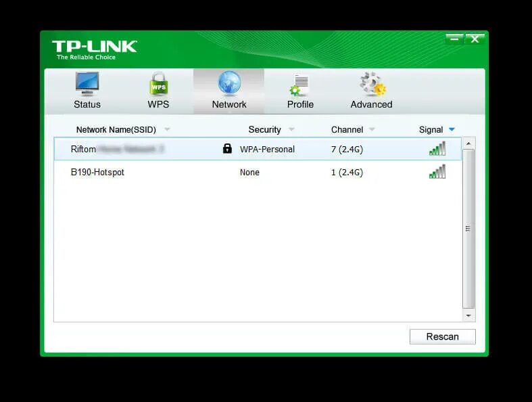Image resolution: width=532 pixels, height=402 pixels.
Task: Click signal bars for B190-Hotspot
Action: 437,172
